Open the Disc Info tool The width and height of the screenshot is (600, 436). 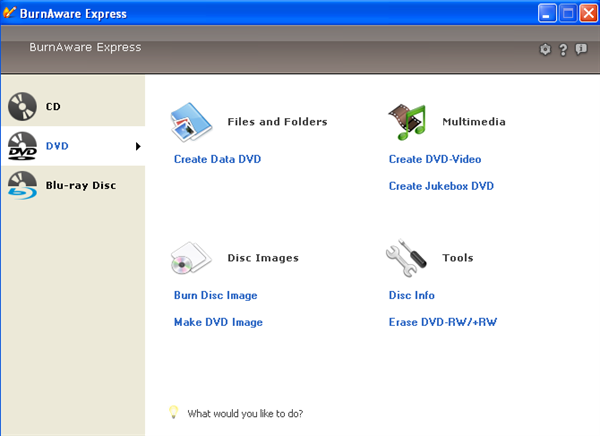[411, 295]
